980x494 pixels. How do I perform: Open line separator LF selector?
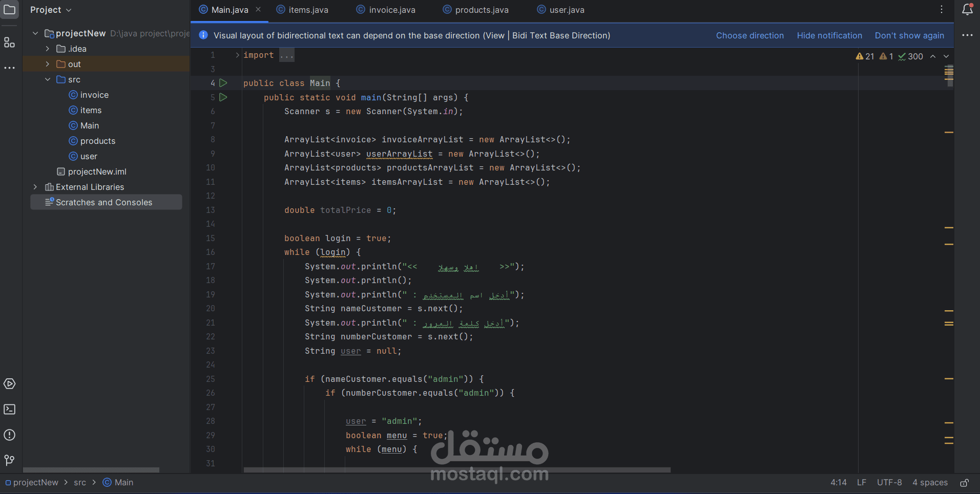click(x=862, y=483)
